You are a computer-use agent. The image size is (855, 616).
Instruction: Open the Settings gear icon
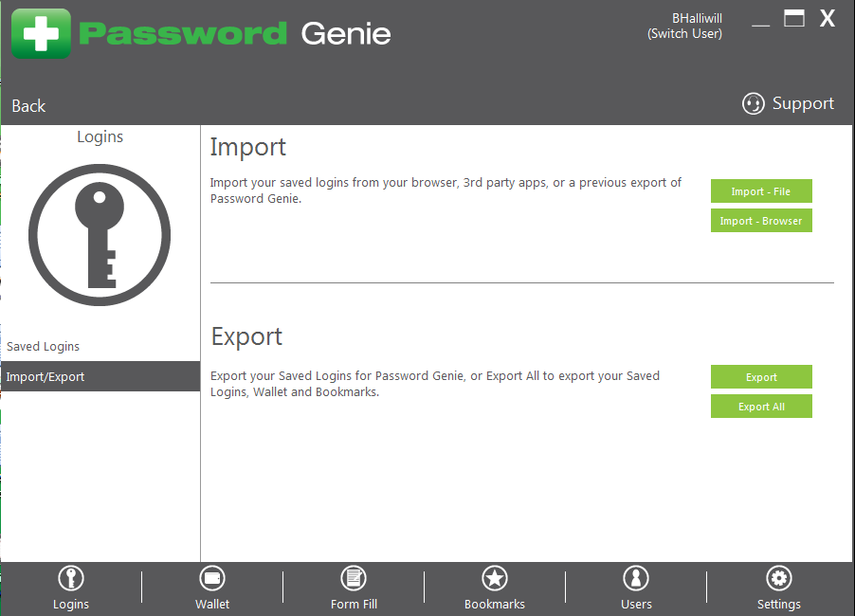click(778, 578)
